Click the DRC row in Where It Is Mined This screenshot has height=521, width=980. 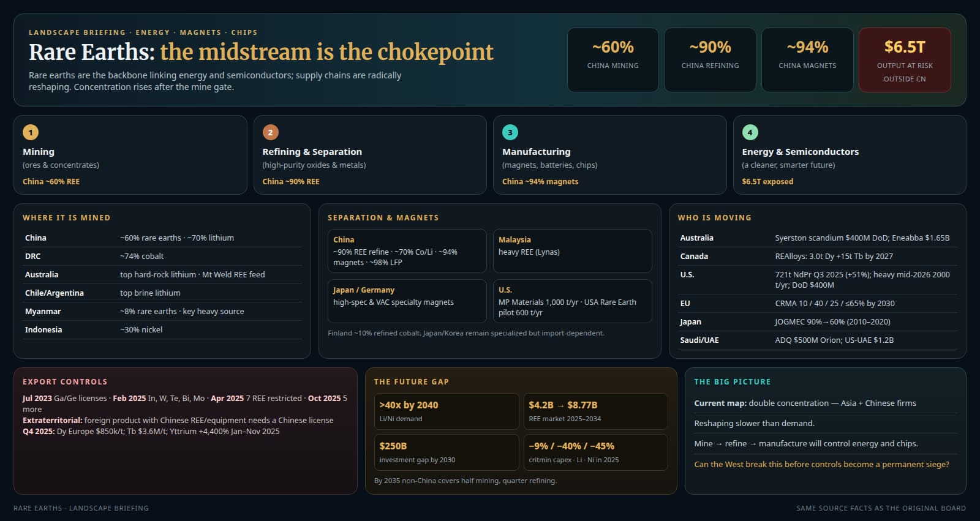162,257
